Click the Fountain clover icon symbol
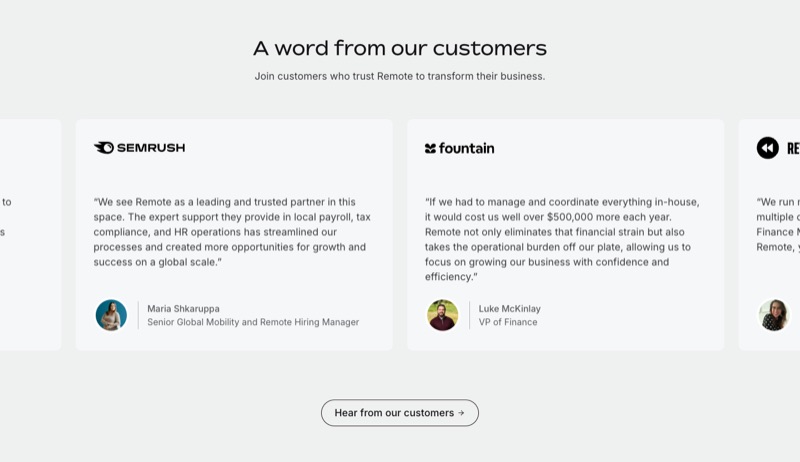 point(430,148)
